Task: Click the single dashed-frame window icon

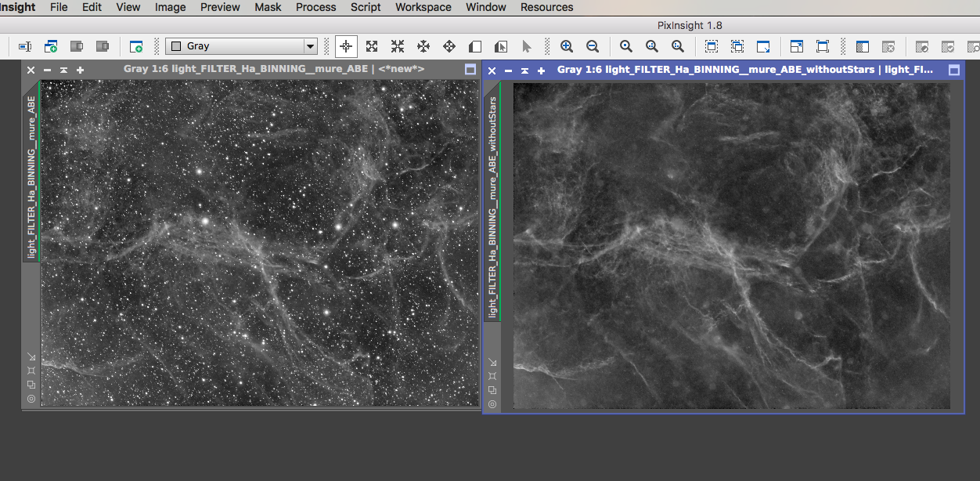Action: 712,46
